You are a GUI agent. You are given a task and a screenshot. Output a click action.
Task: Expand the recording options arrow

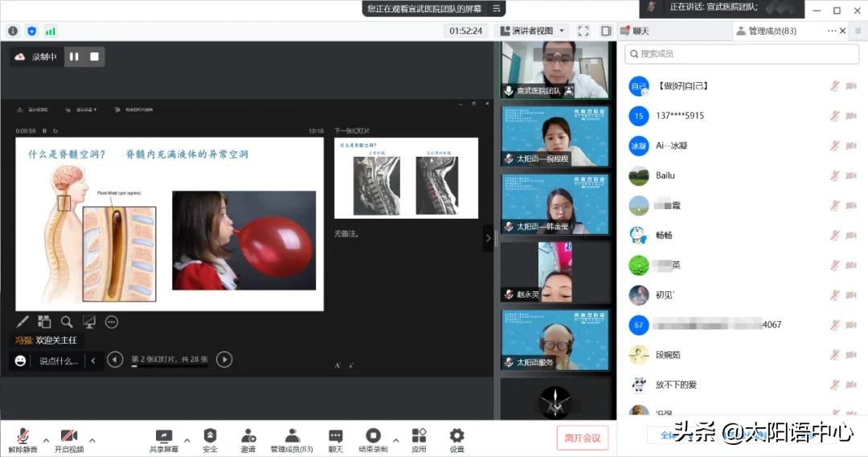[395, 440]
